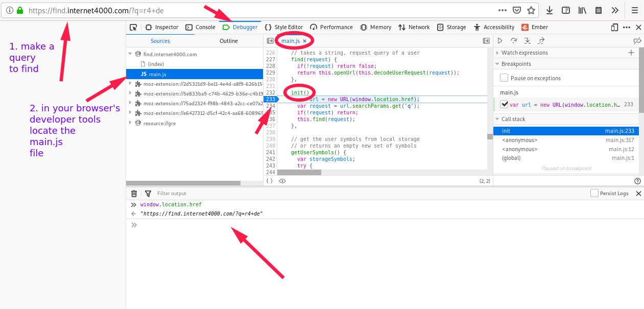Add a watch expression with plus icon

click(x=631, y=53)
